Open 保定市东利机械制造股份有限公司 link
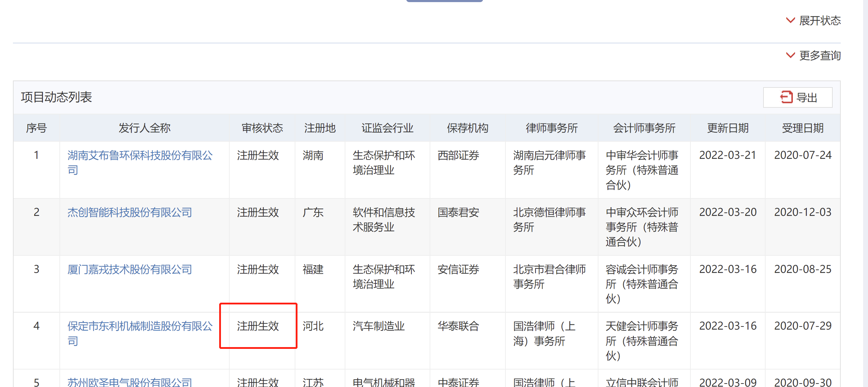Screen dimensions: 868x387 click(140, 326)
